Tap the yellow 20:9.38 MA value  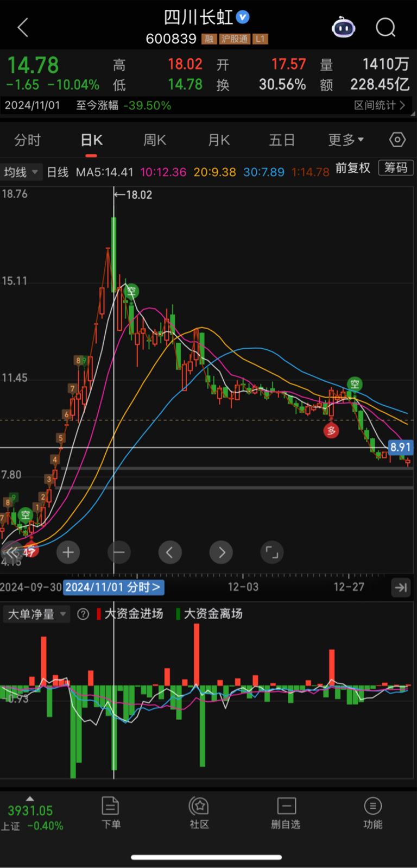pyautogui.click(x=215, y=172)
